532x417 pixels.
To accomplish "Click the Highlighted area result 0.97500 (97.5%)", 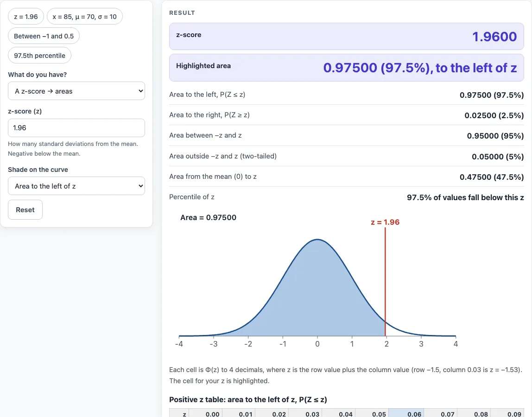I will [420, 68].
